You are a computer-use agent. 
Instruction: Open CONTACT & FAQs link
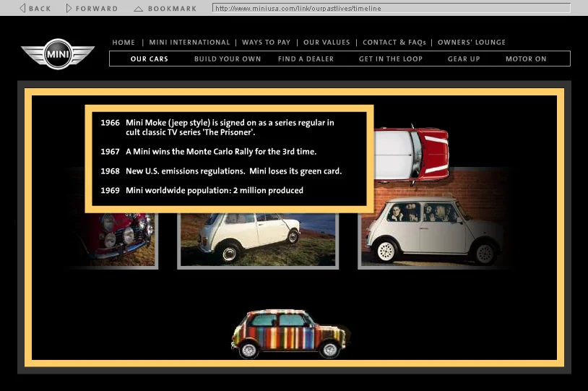point(394,43)
